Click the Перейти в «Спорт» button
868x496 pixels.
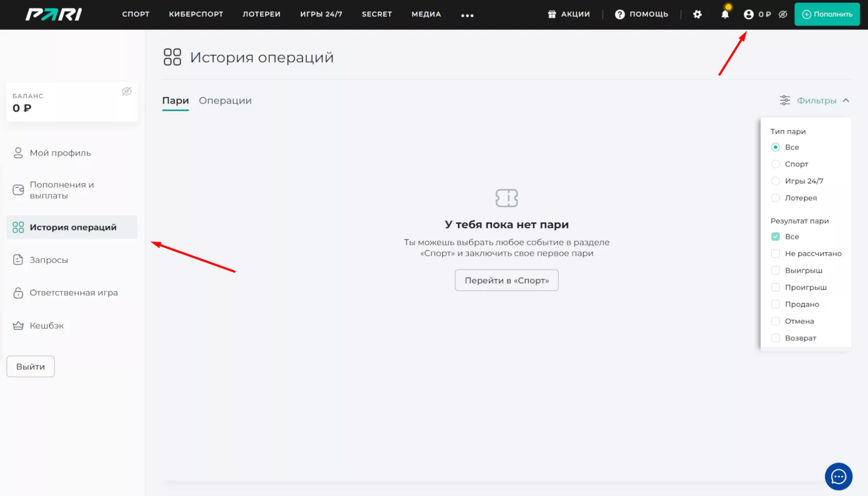(x=506, y=280)
